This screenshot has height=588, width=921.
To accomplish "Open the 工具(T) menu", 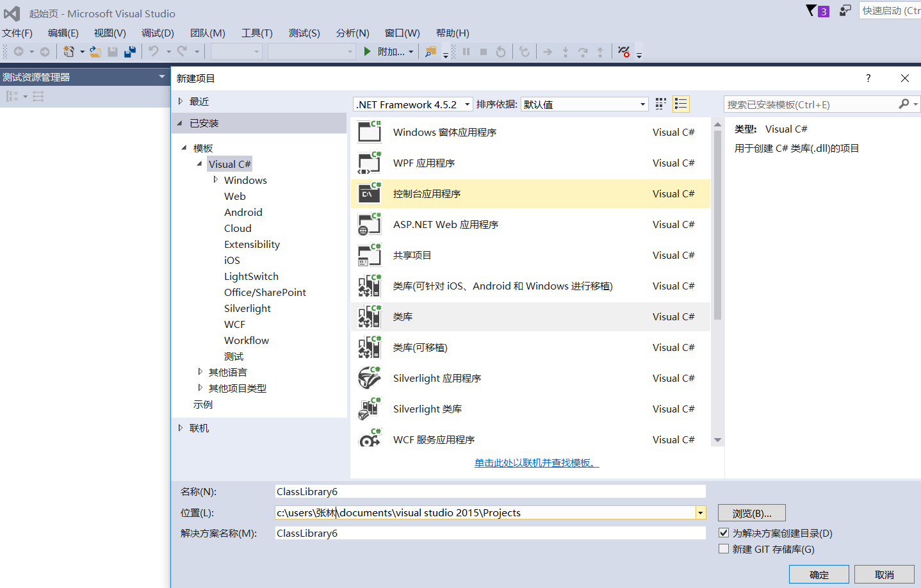I will 257,33.
